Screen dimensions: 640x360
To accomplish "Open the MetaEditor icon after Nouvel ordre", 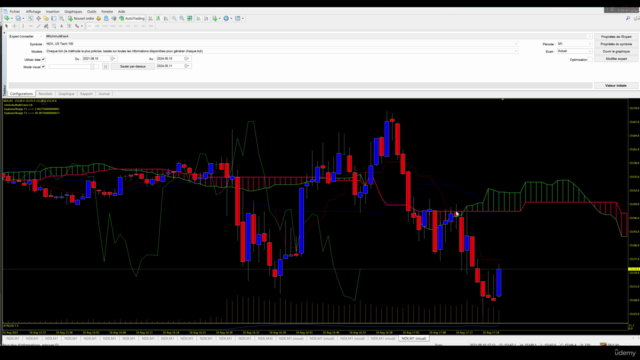I will click(98, 18).
